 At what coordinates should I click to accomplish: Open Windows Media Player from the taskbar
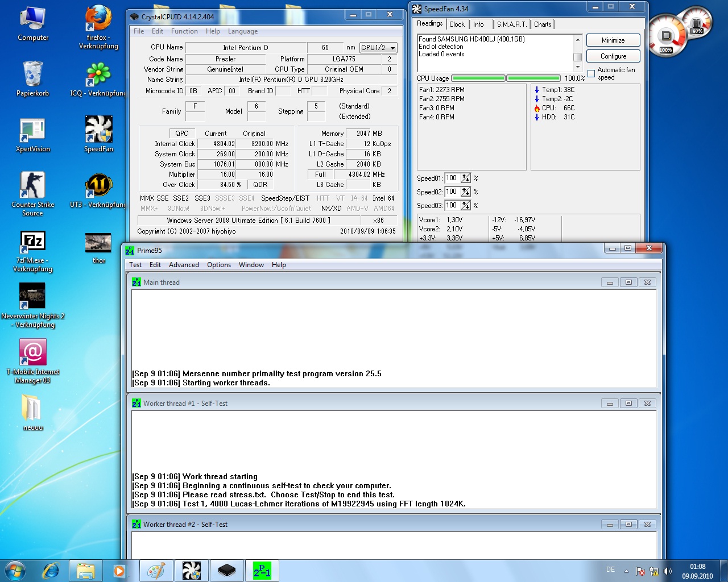(119, 571)
